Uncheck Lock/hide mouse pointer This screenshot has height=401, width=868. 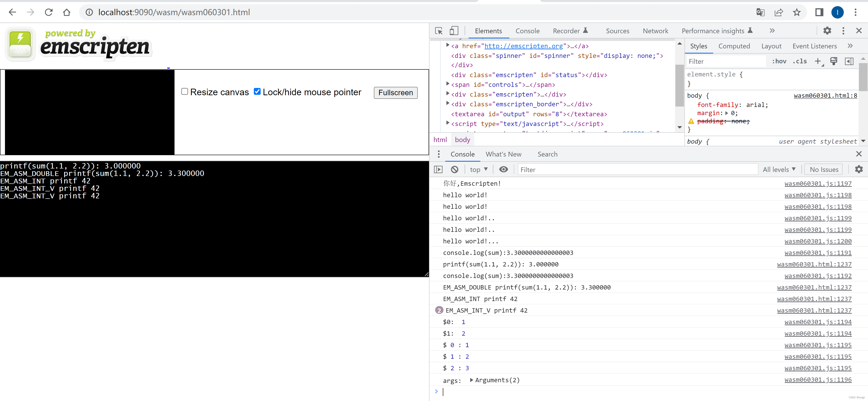(257, 91)
